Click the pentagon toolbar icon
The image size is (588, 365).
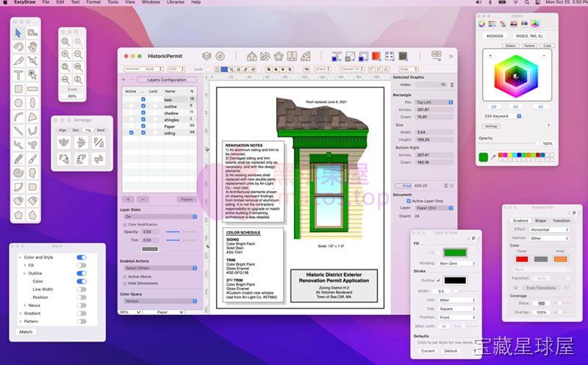click(x=279, y=57)
